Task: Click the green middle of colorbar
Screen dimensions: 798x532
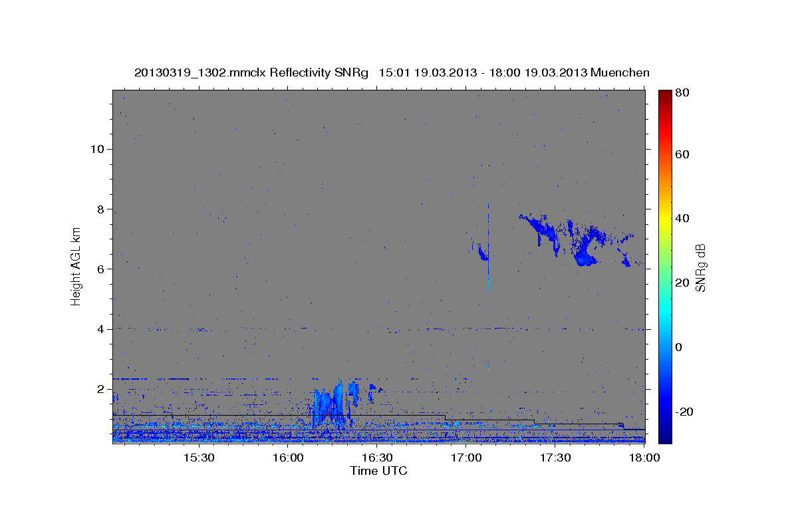Action: point(665,266)
